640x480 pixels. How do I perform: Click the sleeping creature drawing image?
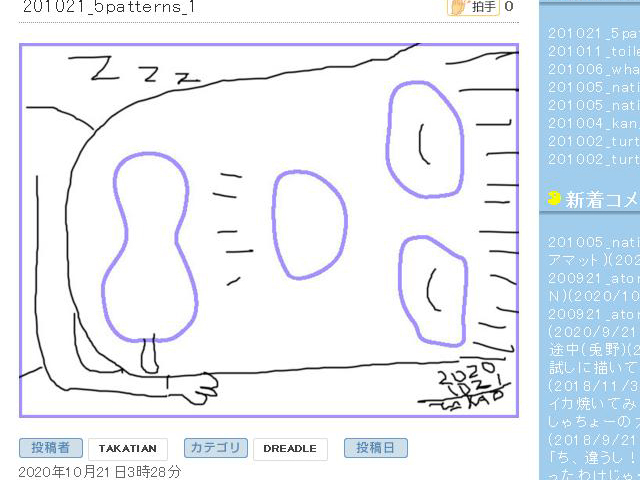(x=268, y=230)
